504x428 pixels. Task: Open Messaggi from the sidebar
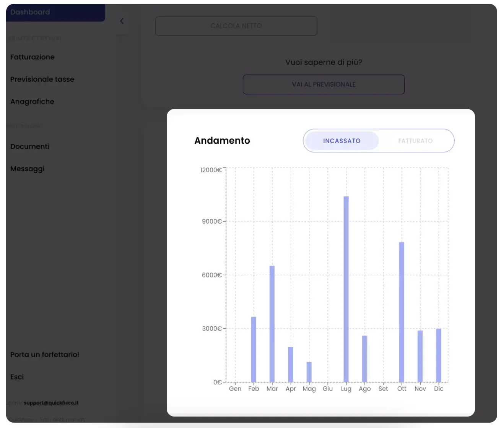pyautogui.click(x=27, y=169)
